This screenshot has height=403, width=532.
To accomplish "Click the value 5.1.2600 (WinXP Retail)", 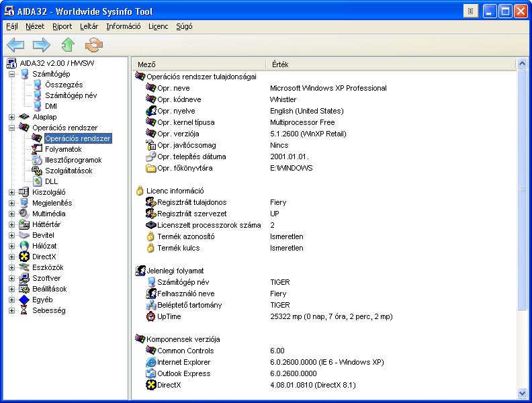I will click(x=308, y=134).
